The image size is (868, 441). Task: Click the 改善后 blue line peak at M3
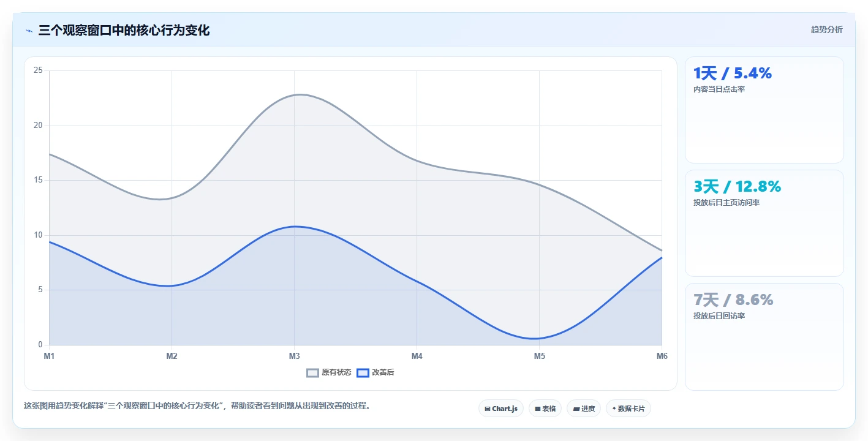coord(295,227)
